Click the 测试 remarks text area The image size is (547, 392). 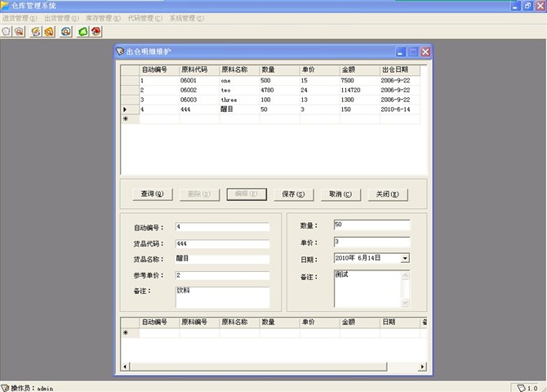click(367, 288)
